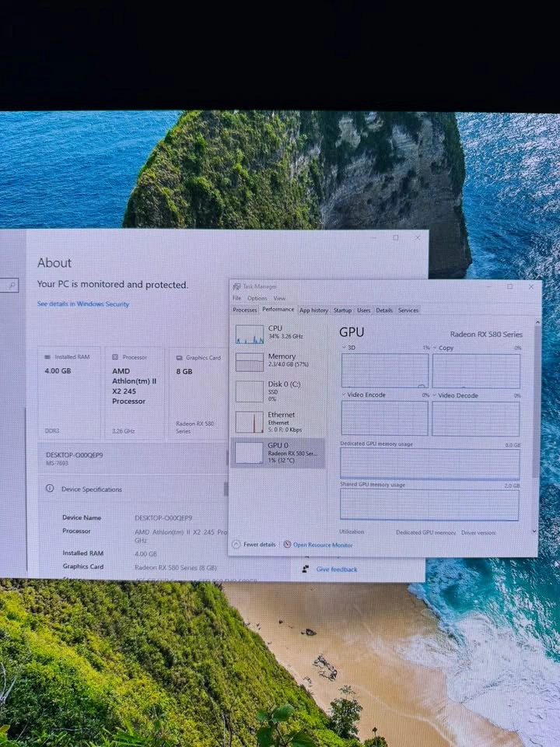The height and width of the screenshot is (747, 560).
Task: Open the View menu in Task Manager
Action: [279, 298]
